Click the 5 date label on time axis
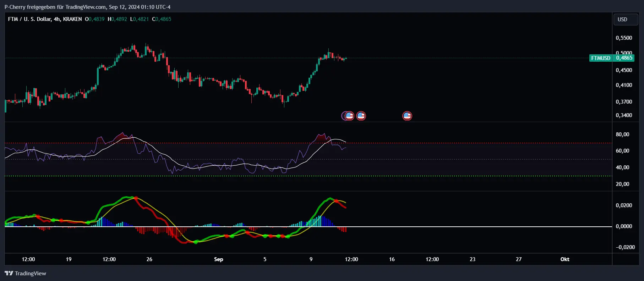Image resolution: width=644 pixels, height=281 pixels. pos(265,259)
